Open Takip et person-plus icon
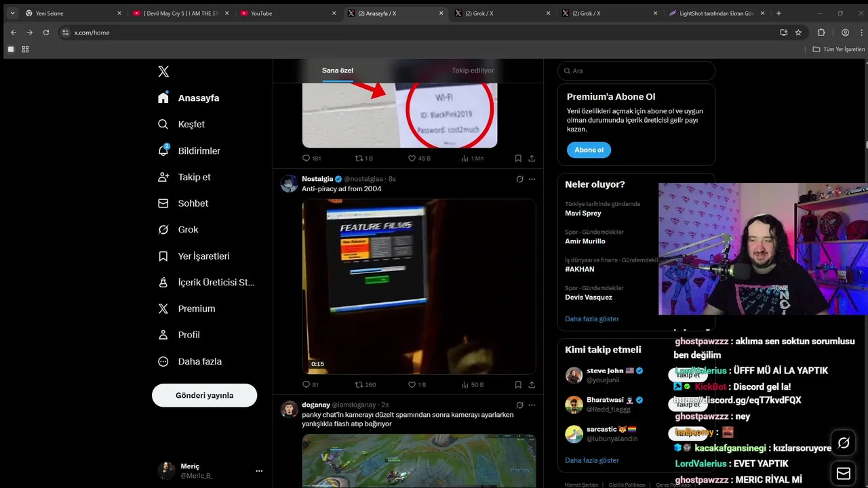Viewport: 868px width, 488px height. point(163,177)
